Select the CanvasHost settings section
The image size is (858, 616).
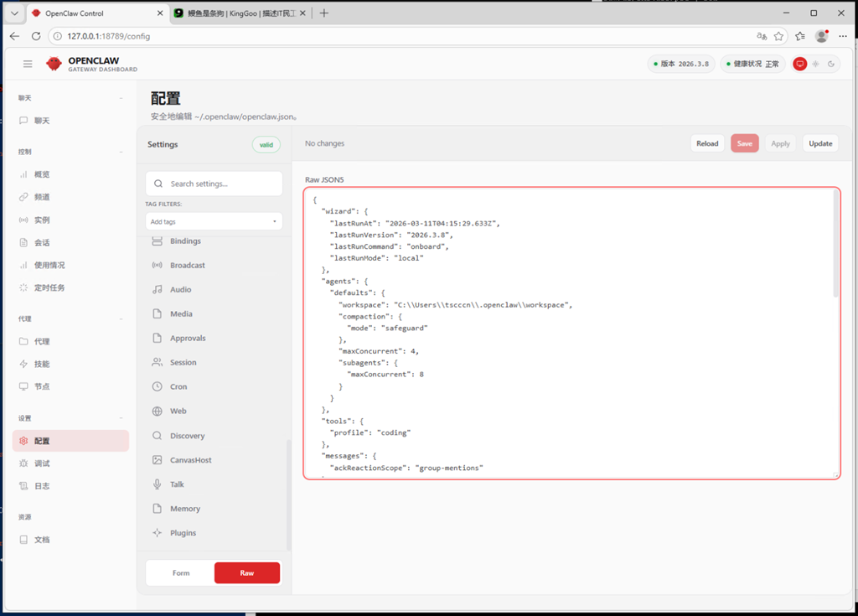coord(190,460)
